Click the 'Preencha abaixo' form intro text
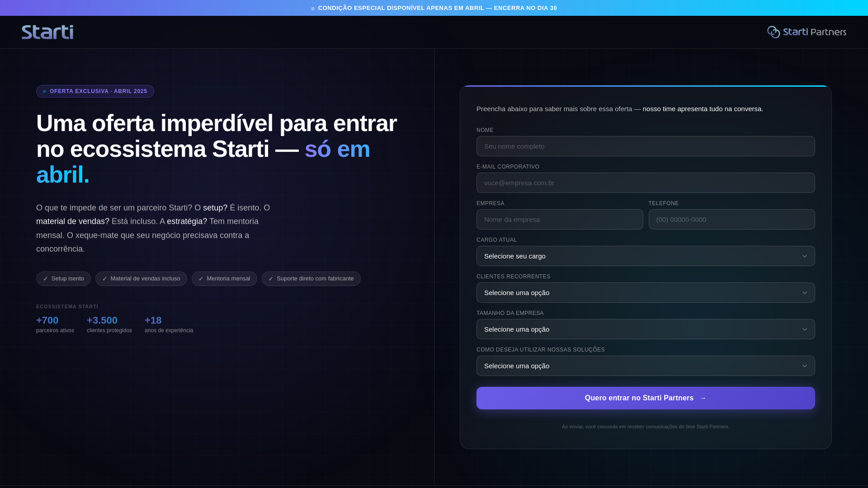This screenshot has height=488, width=868. click(620, 109)
